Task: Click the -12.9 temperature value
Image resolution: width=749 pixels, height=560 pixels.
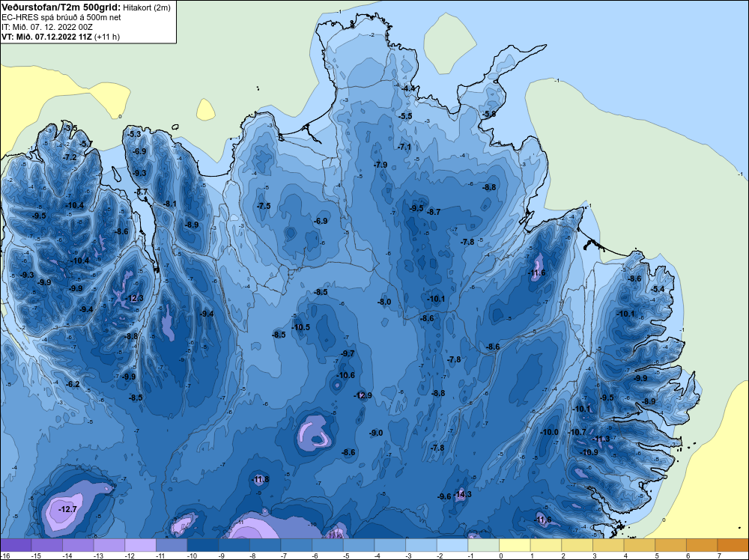Action: pyautogui.click(x=363, y=396)
